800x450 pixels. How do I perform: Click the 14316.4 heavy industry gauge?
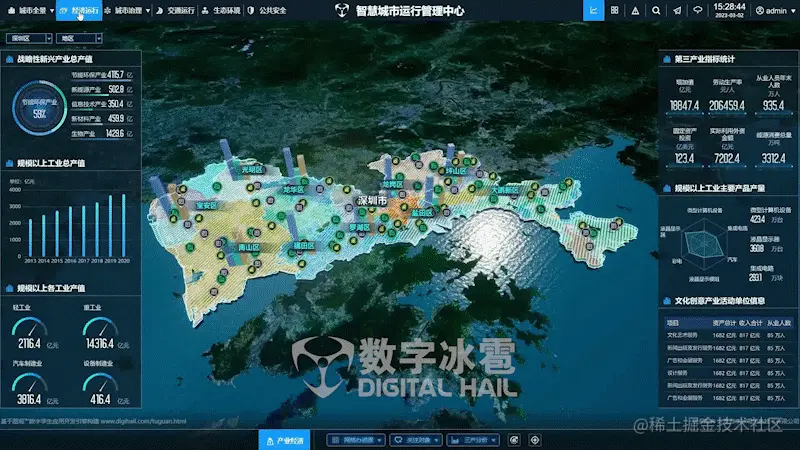[x=100, y=334]
